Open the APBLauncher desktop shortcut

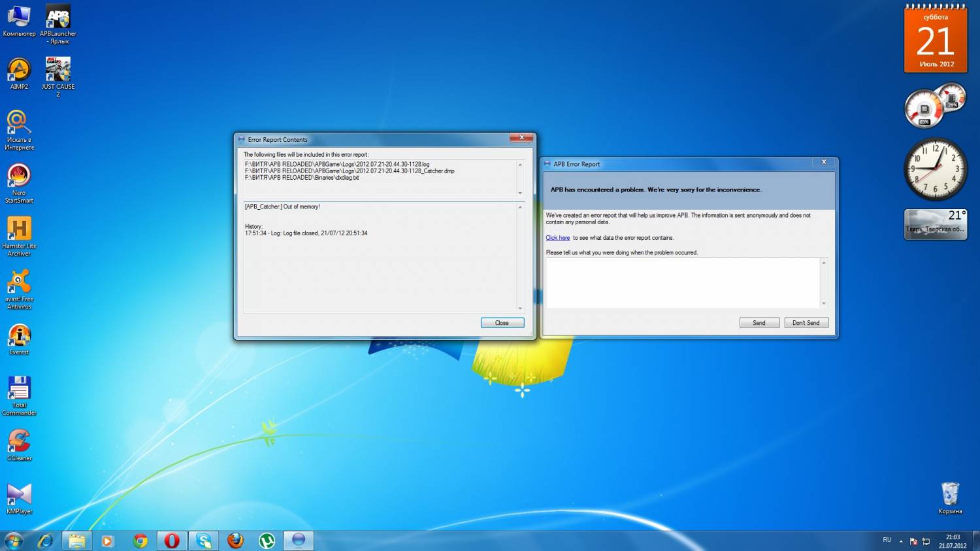(x=58, y=16)
